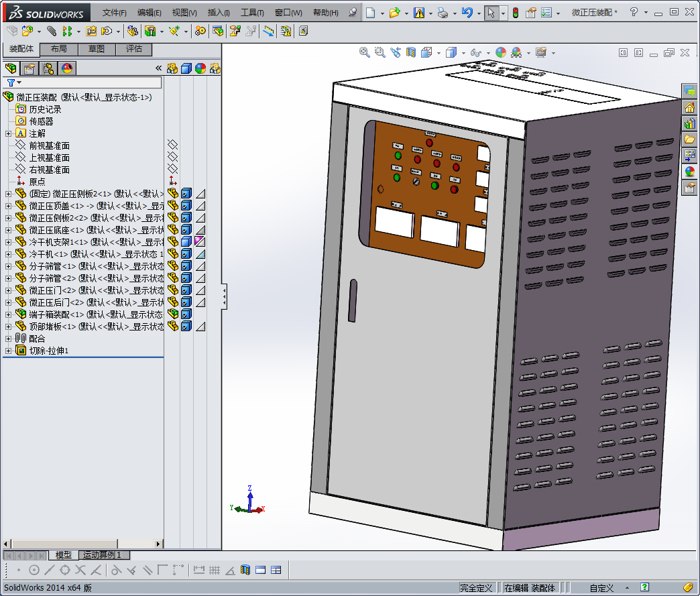Click the 自定义 units status button
This screenshot has width=700, height=596.
(601, 588)
